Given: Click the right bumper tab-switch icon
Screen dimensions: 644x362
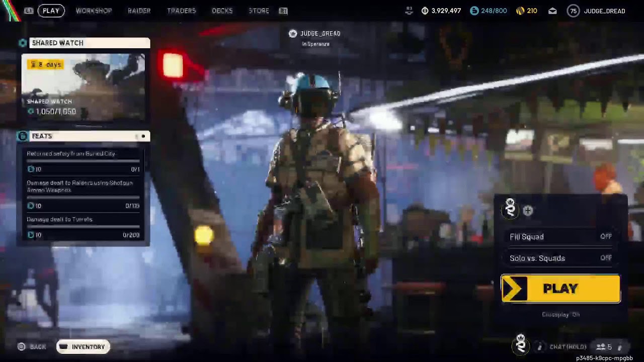Looking at the screenshot, I should point(283,11).
